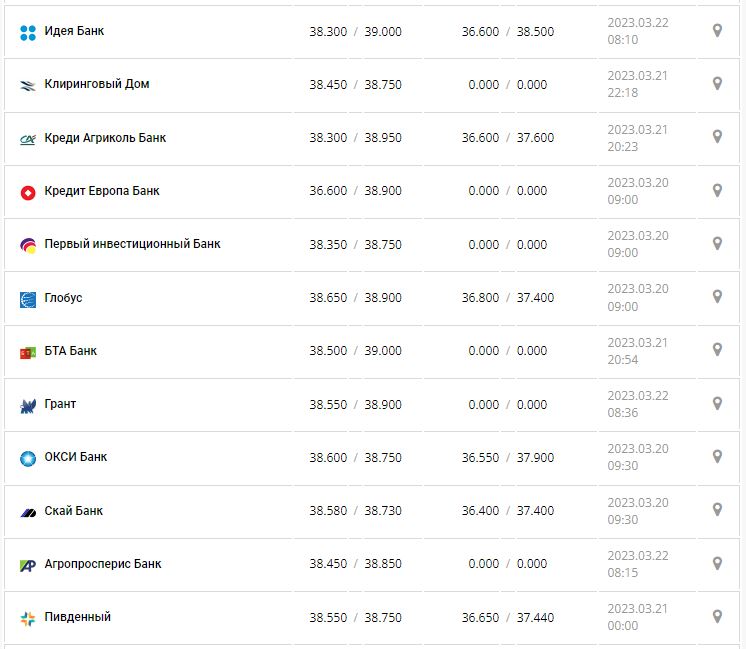746x649 pixels.
Task: Click the Идея Банк logo icon
Action: [28, 32]
